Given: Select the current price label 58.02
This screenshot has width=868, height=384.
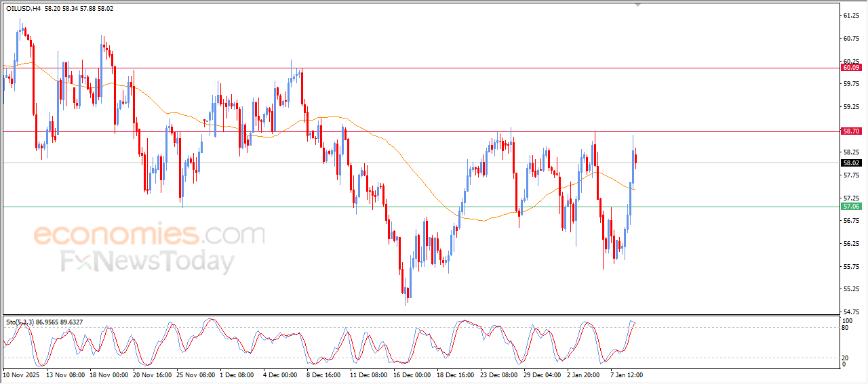Looking at the screenshot, I should click(x=851, y=163).
